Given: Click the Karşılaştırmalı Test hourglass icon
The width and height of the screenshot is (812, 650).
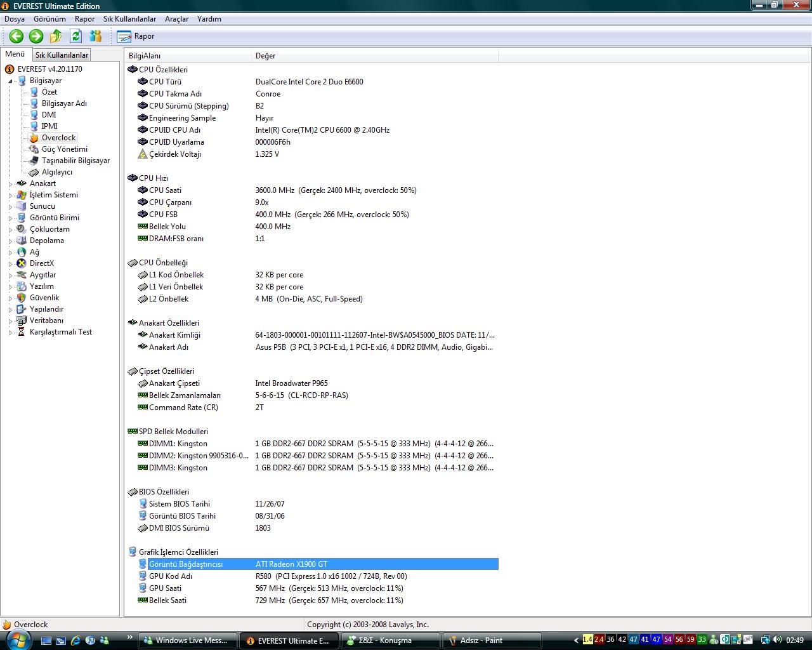Looking at the screenshot, I should (22, 332).
